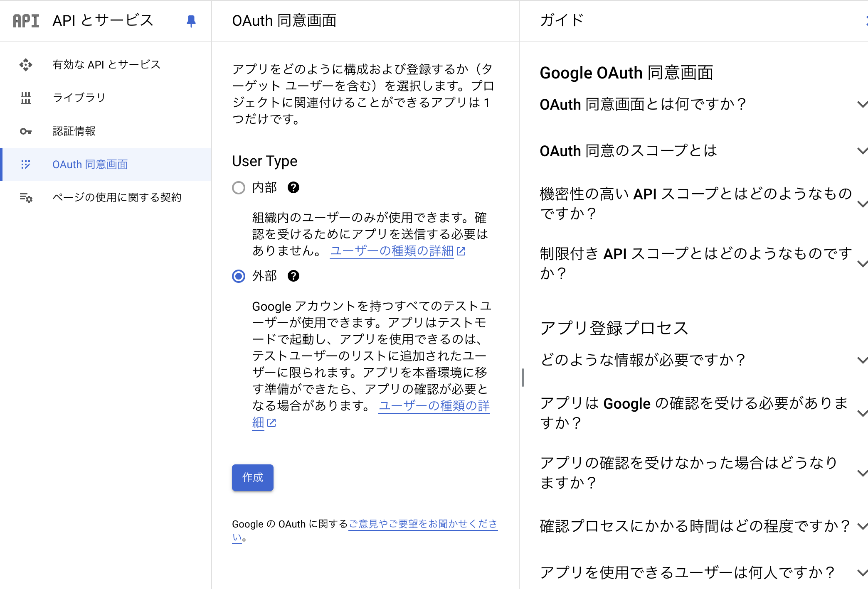Open ページの使用に関する契約 menu item
Viewport: 868px width, 589px height.
[106, 198]
